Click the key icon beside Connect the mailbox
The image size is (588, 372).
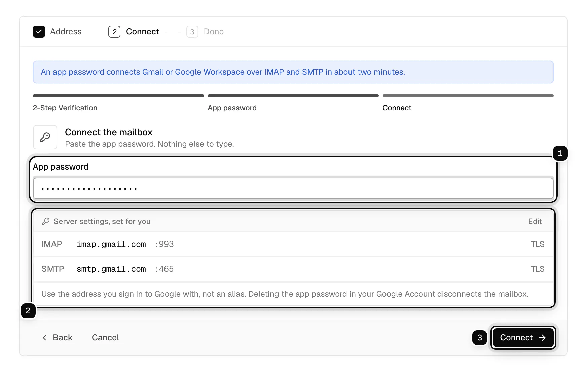coord(45,137)
